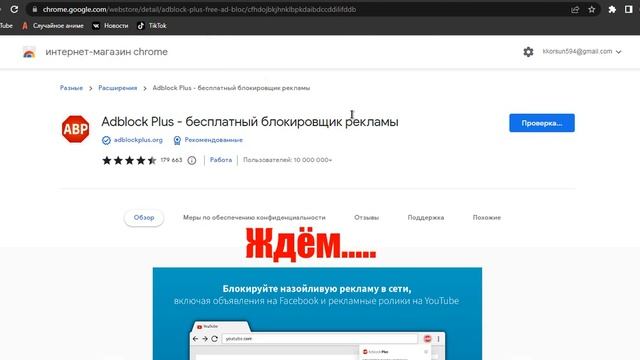Switch to the Поддержка tab
640x360 pixels.
tap(426, 218)
